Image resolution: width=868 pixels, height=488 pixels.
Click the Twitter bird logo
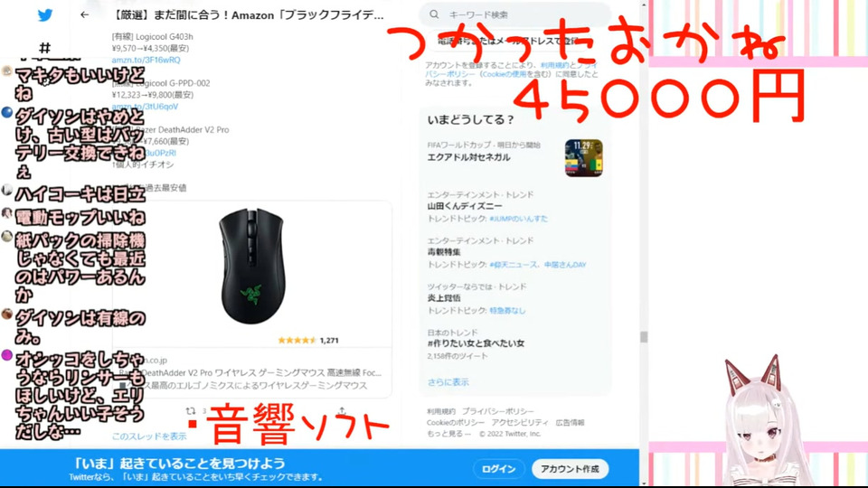pyautogui.click(x=45, y=15)
